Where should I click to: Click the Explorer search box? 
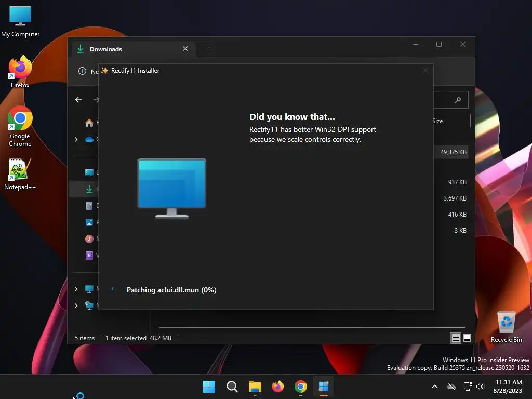coord(451,100)
